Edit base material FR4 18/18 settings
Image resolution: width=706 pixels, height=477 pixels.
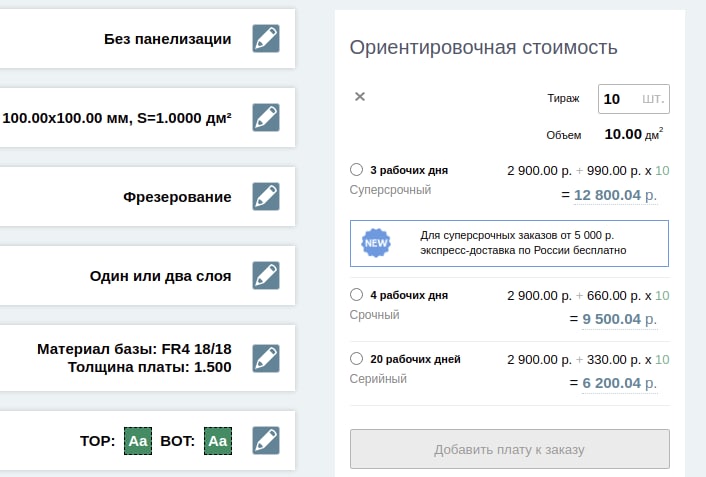[266, 359]
